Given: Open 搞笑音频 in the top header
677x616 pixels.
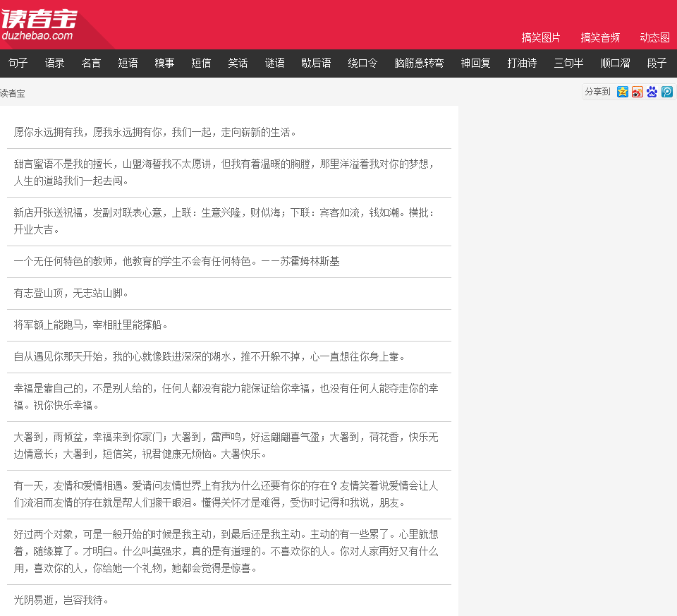Looking at the screenshot, I should tap(600, 37).
